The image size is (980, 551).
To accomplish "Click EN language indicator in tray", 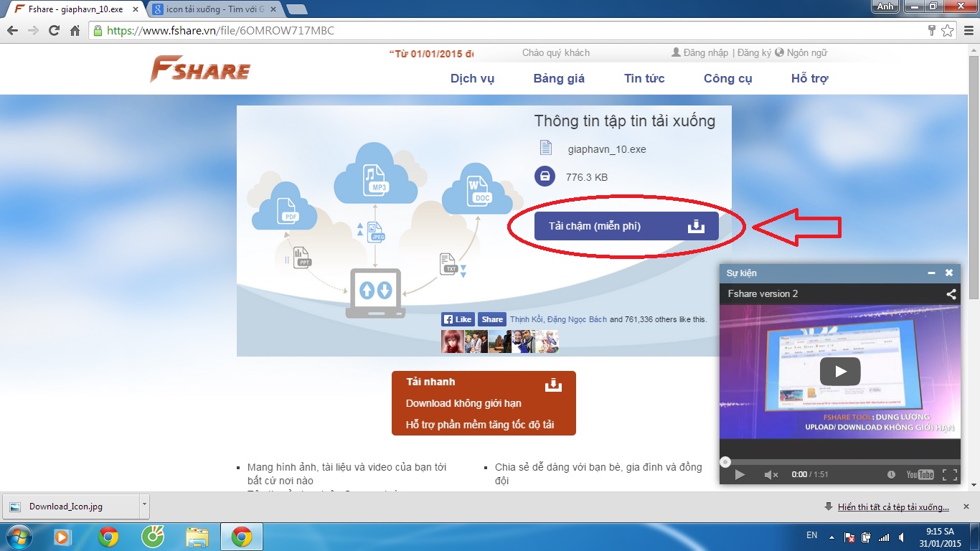I will point(811,535).
